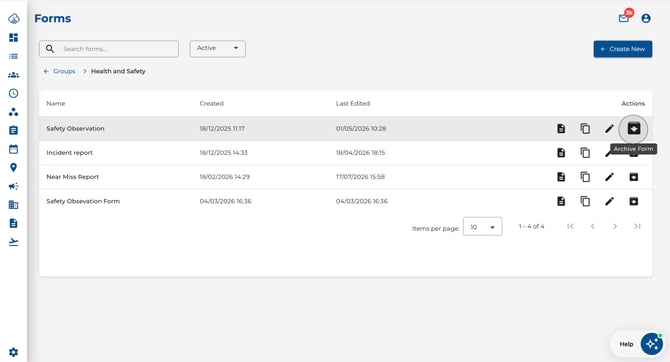Open the location pin icon in sidebar
Image resolution: width=670 pixels, height=362 pixels.
click(x=14, y=168)
